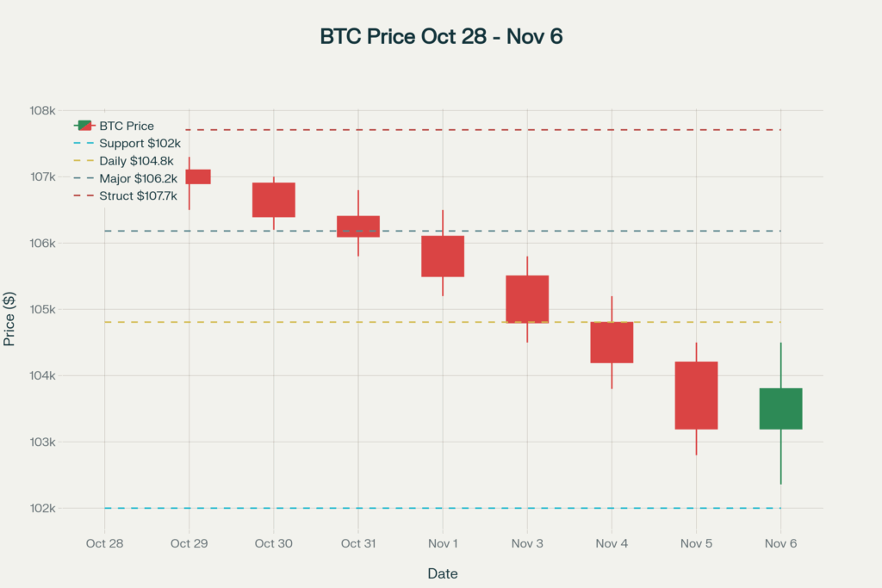
Task: Hide the Support $102k legend line
Action: 140,144
